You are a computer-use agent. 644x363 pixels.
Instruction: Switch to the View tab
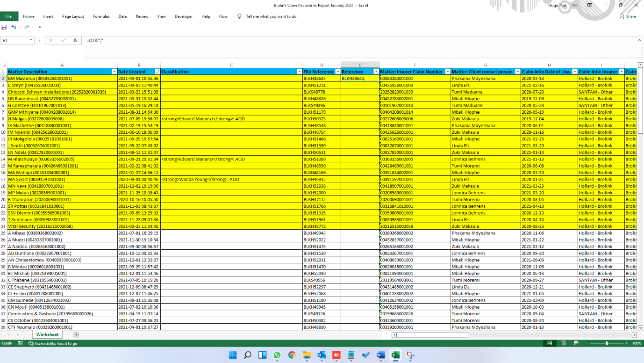(161, 16)
